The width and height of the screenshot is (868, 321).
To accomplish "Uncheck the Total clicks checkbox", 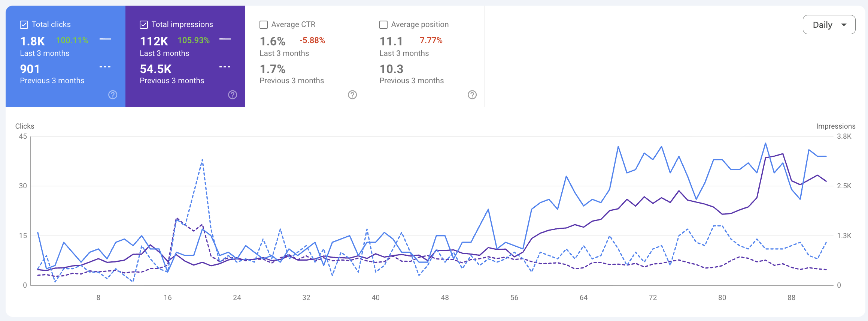I will (x=24, y=25).
